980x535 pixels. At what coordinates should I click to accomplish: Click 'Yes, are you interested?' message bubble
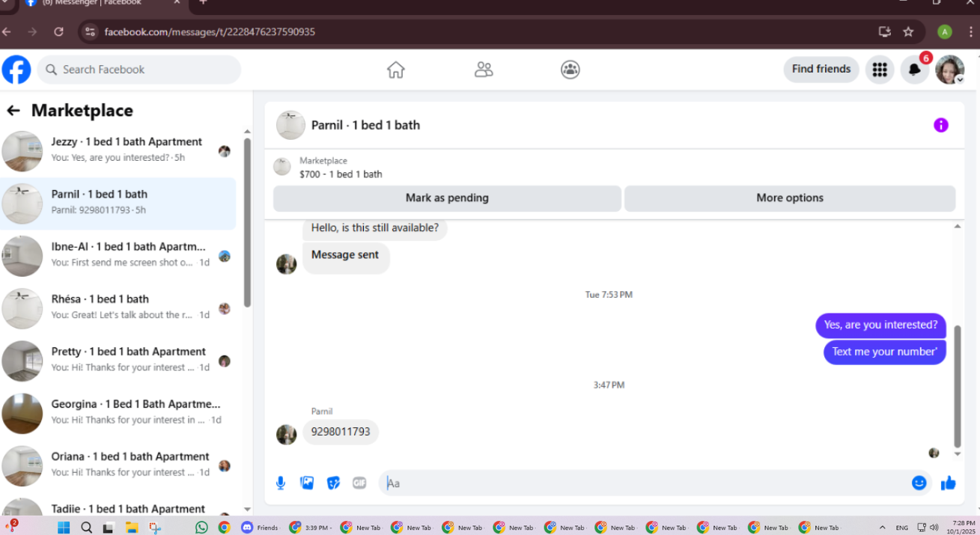[x=880, y=325]
